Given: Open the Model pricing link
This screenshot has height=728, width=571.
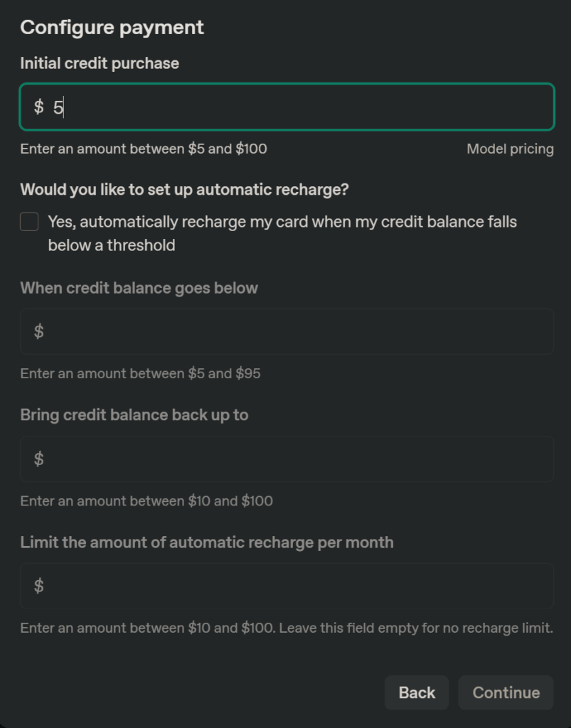Looking at the screenshot, I should [x=510, y=149].
